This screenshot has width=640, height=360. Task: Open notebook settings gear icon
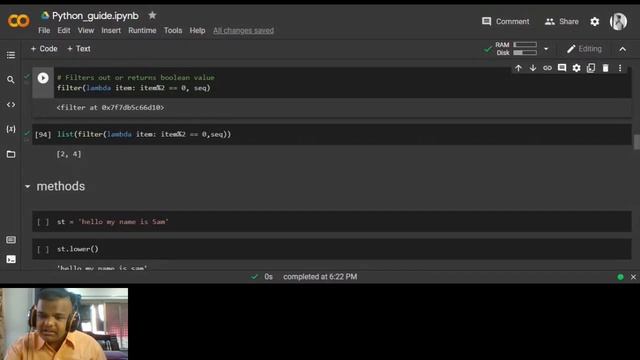pyautogui.click(x=595, y=22)
